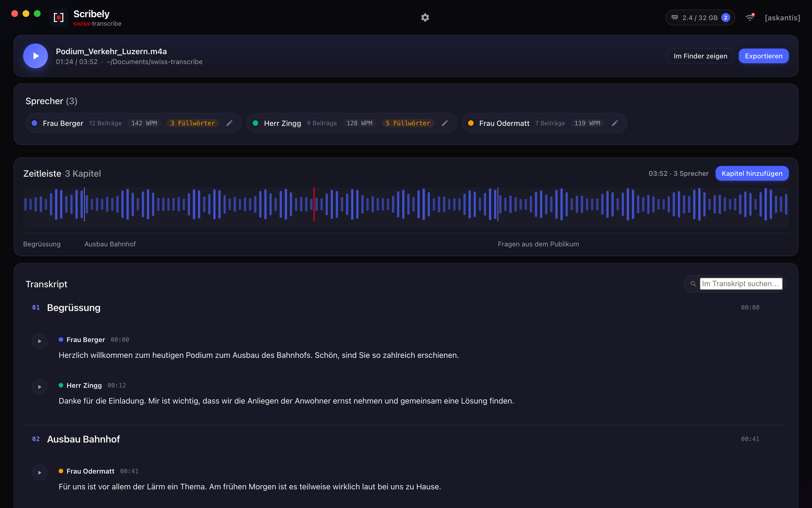Image resolution: width=812 pixels, height=508 pixels.
Task: Click the file path ~/Documents/swiss-transcribe
Action: pos(154,62)
